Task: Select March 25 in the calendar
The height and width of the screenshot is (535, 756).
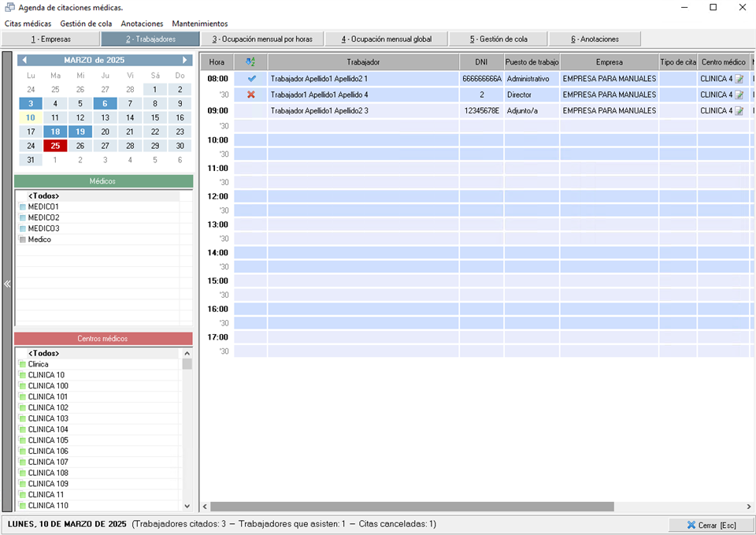Action: click(x=55, y=146)
